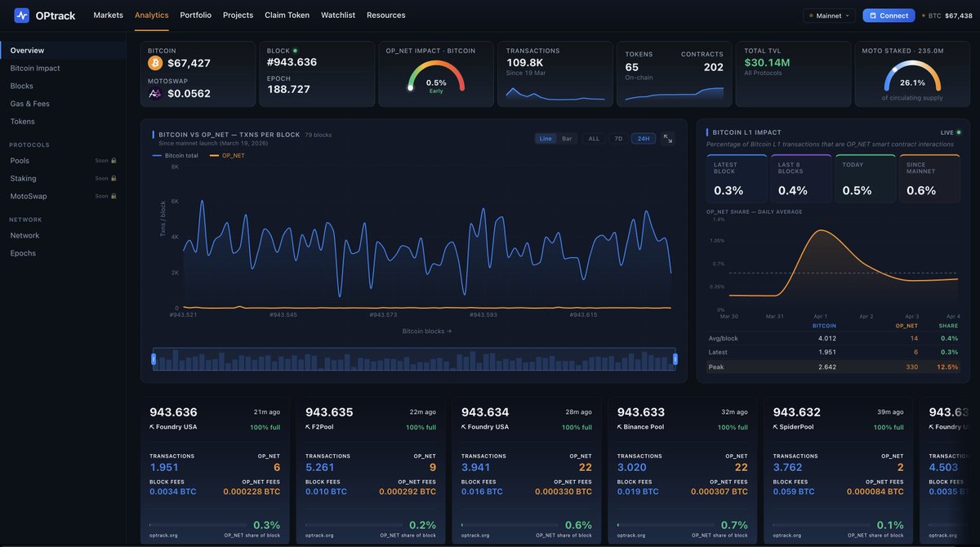Click the wallet icon in the Connect button
980x547 pixels.
coord(872,16)
